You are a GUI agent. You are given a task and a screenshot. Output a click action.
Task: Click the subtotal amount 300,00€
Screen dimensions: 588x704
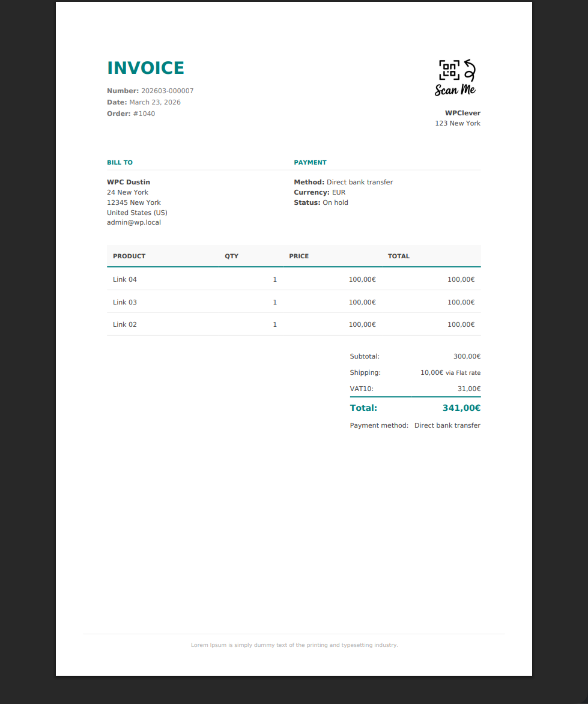pos(467,357)
